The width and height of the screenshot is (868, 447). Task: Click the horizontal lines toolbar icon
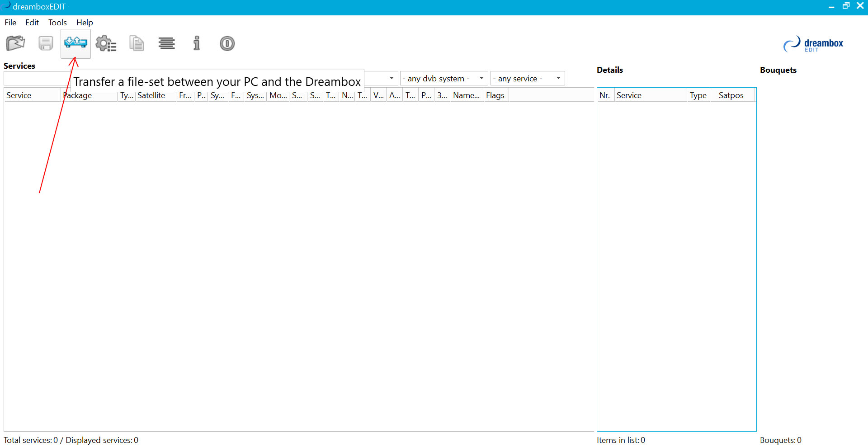tap(167, 43)
